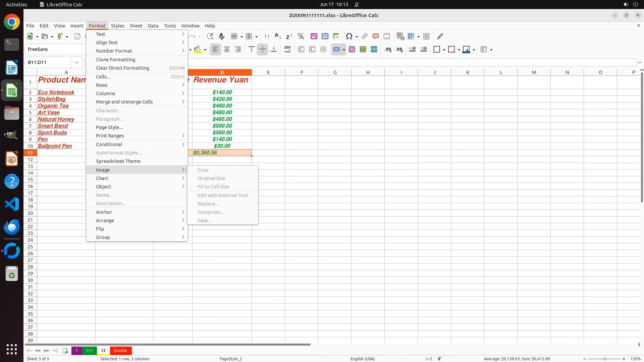Open the Name Box dropdown arrow
This screenshot has height=362, width=644.
tap(77, 62)
